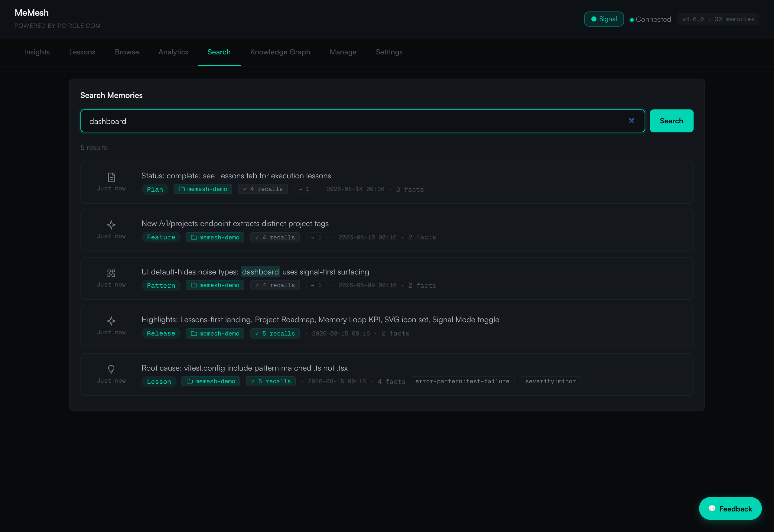Open the Insights tab
The height and width of the screenshot is (532, 774).
click(37, 52)
